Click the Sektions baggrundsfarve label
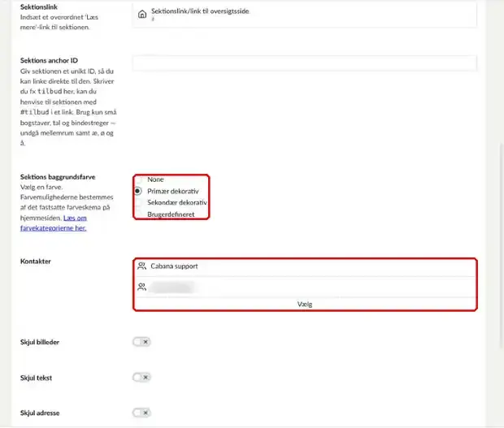The width and height of the screenshot is (504, 428). coord(58,177)
